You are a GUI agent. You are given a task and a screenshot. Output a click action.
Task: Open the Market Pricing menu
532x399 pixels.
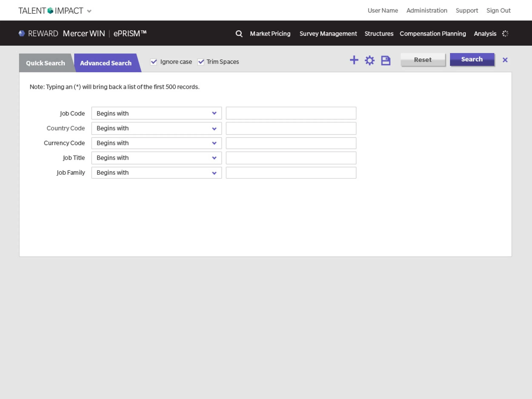coord(270,34)
